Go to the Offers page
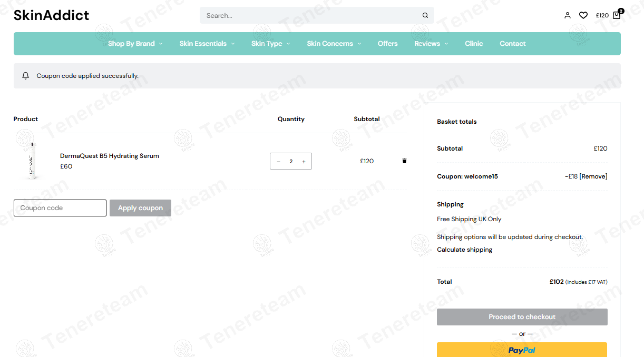This screenshot has width=644, height=357. coord(387,44)
